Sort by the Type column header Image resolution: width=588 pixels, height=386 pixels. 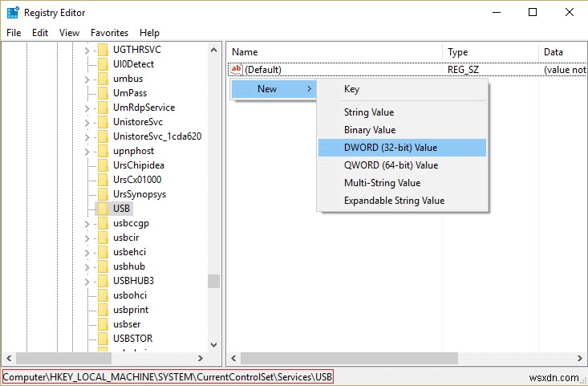[490, 52]
